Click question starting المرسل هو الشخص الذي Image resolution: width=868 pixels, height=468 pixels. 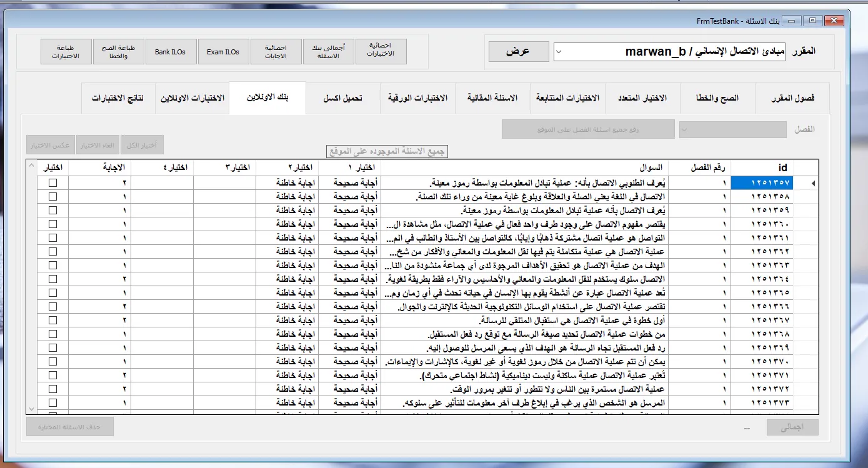[524, 403]
